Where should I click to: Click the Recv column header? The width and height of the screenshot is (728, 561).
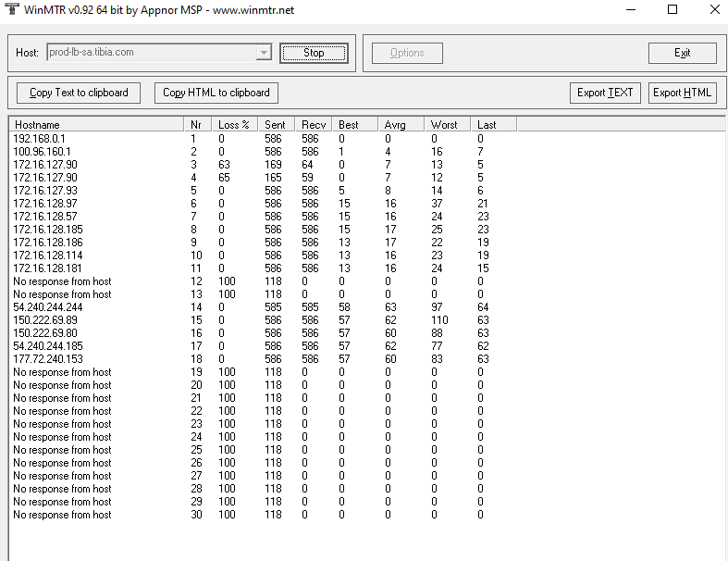[314, 125]
